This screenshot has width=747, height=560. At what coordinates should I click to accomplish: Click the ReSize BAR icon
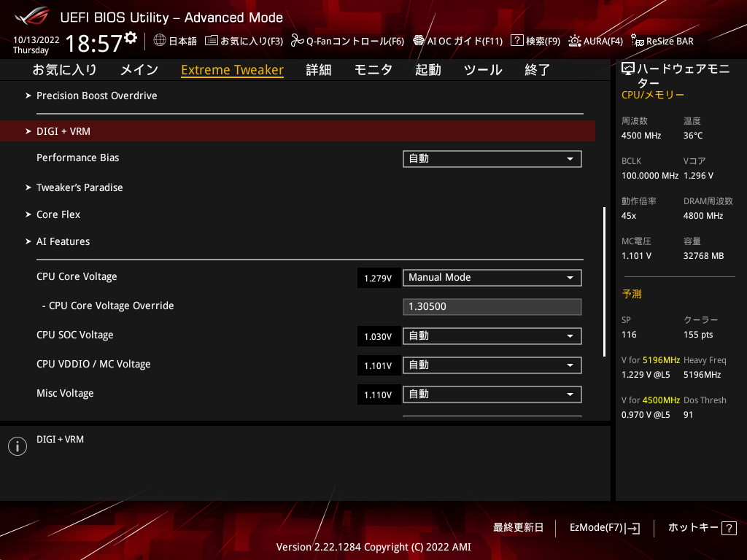[638, 41]
